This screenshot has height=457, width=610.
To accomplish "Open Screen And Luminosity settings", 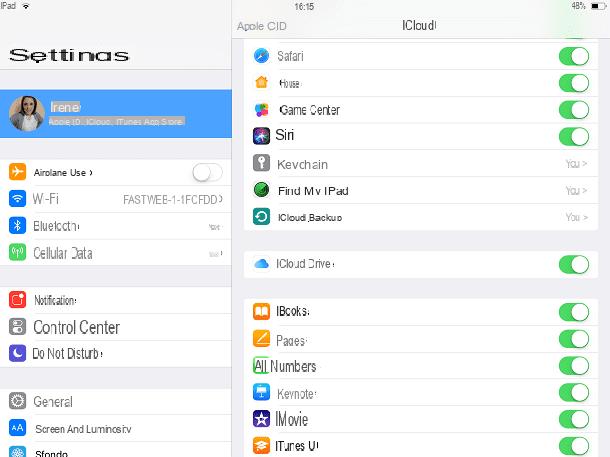I will [x=116, y=428].
